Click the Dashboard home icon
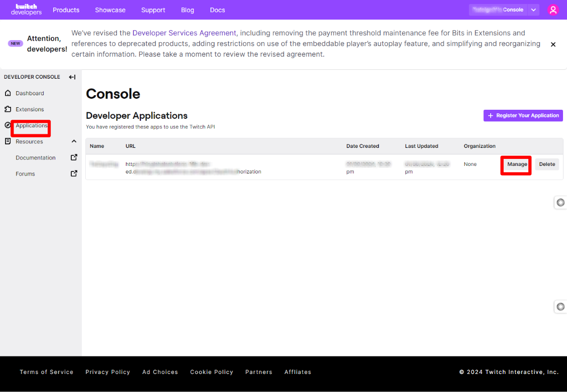This screenshot has width=567, height=392. coord(8,93)
